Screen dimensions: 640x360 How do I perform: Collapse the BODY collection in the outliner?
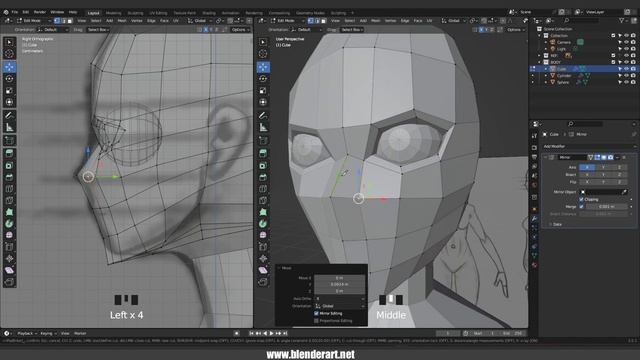click(x=540, y=62)
